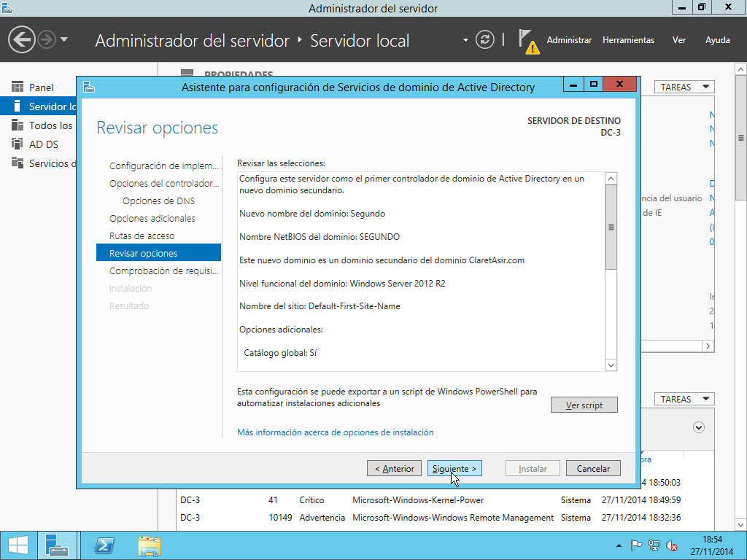Click Server Manager taskbar icon

57,545
